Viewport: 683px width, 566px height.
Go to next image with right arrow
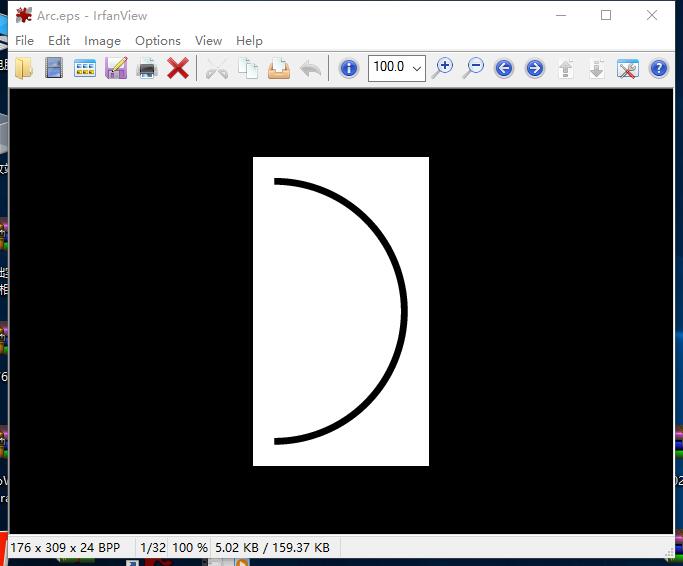535,68
